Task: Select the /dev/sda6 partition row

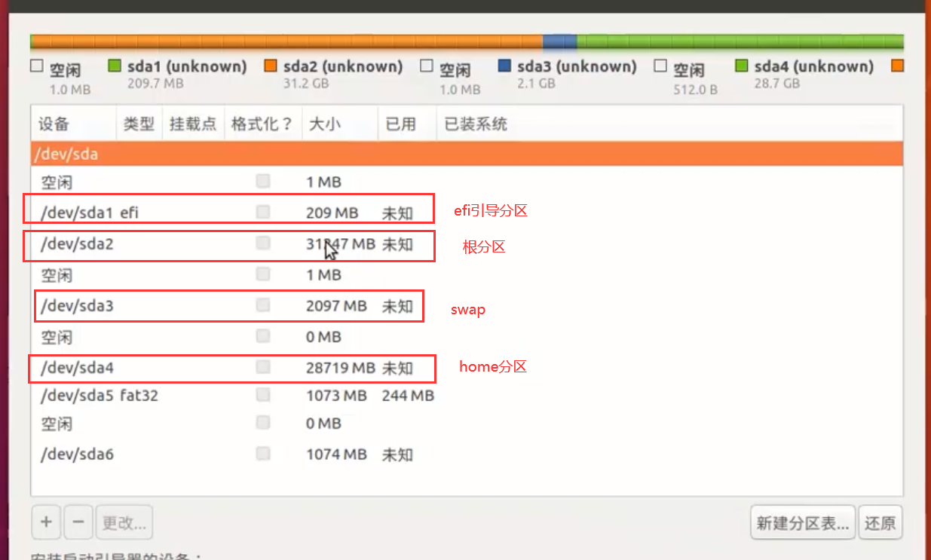Action: (x=226, y=454)
